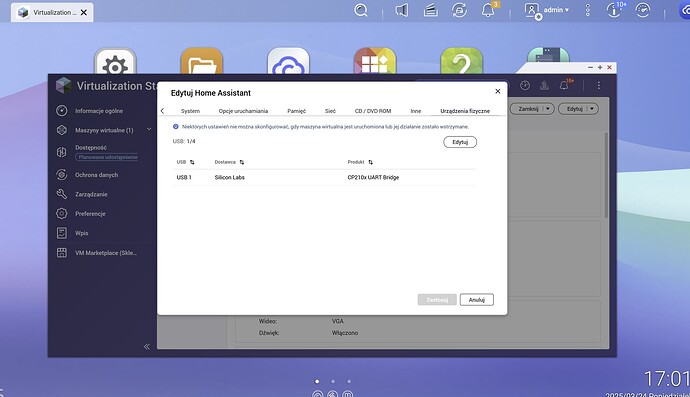Close the Edytuj Home Assistant dialog
Image resolution: width=690 pixels, height=397 pixels.
(498, 91)
